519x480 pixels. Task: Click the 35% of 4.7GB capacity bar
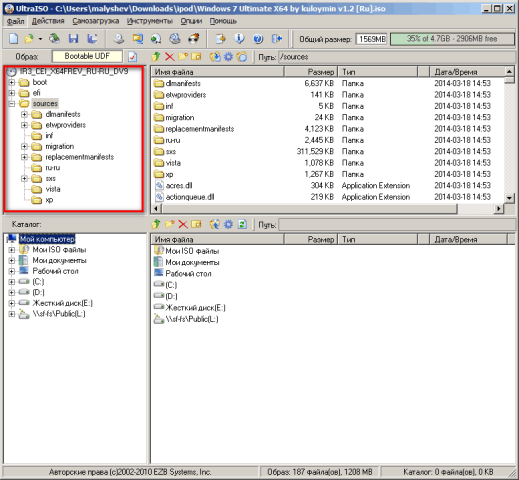(452, 39)
